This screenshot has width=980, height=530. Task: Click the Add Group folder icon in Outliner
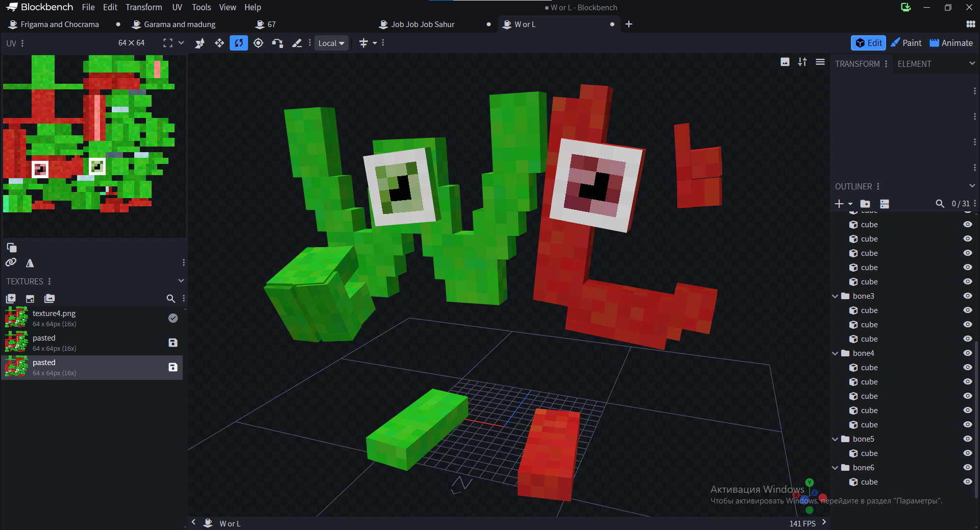click(865, 204)
